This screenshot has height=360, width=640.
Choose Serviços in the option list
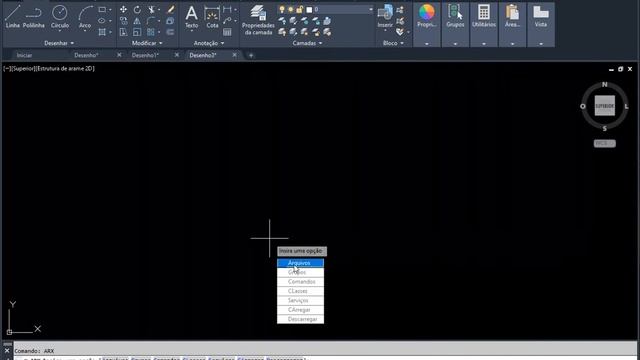click(x=300, y=300)
